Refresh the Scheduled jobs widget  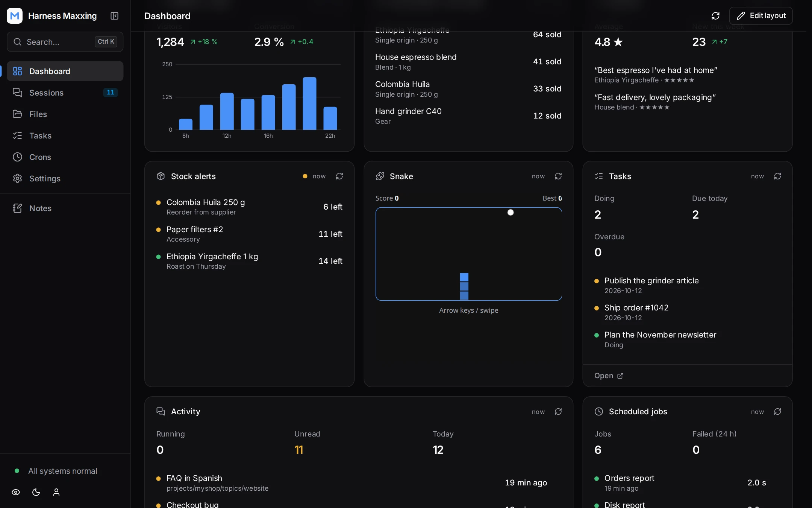tap(777, 412)
